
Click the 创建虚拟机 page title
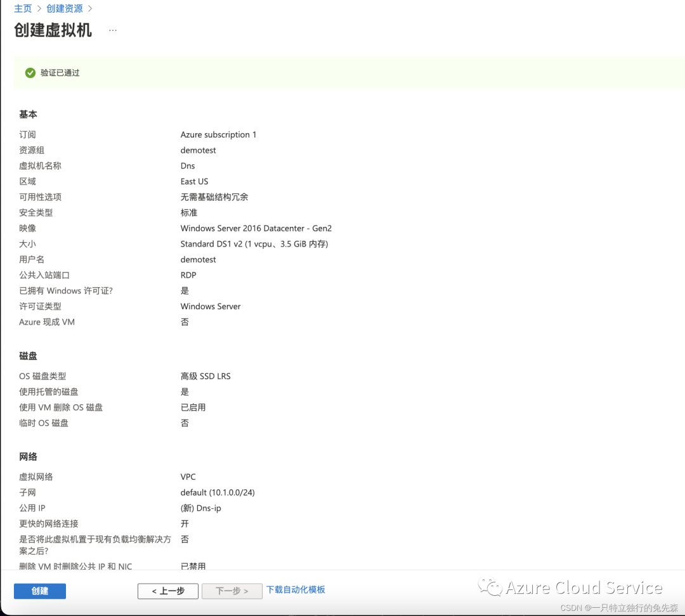[x=53, y=30]
